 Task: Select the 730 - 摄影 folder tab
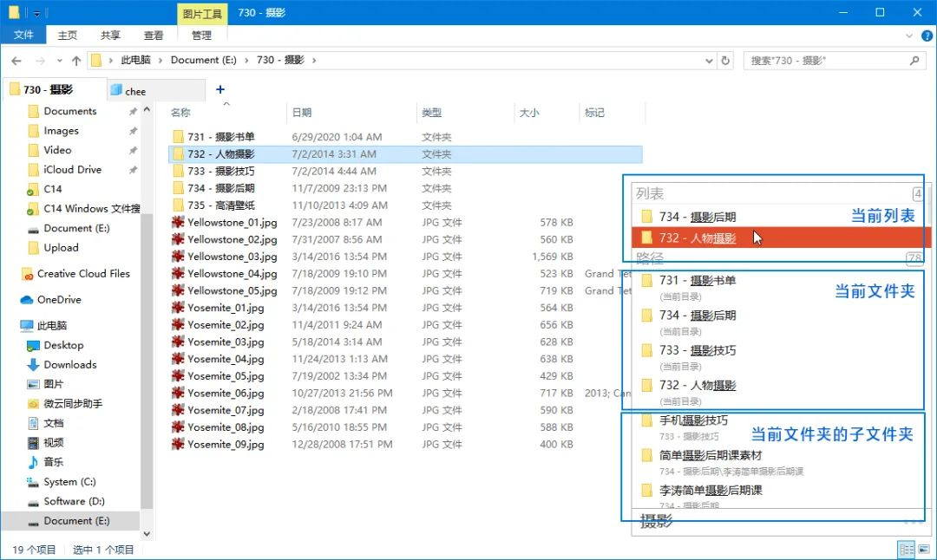pos(54,89)
